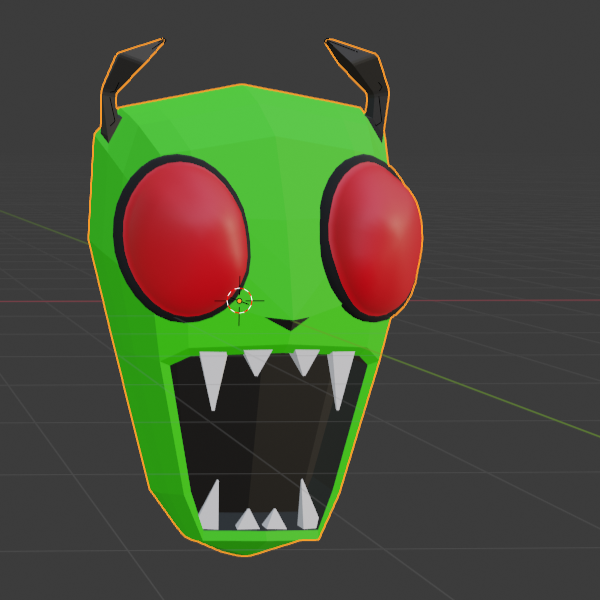The image size is (600, 600).
Task: Click the 3D cursor crosshair in the viewport
Action: pos(239,301)
